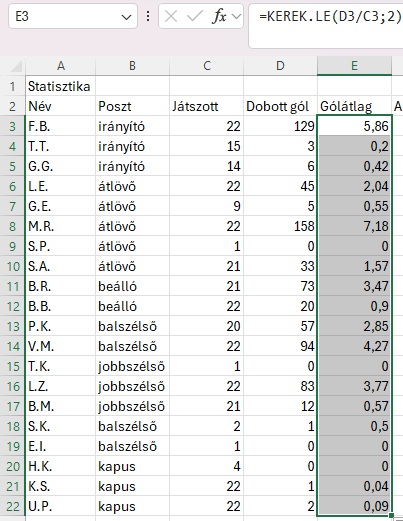403x521 pixels.
Task: Select cell with name T.T.
Action: click(x=61, y=146)
